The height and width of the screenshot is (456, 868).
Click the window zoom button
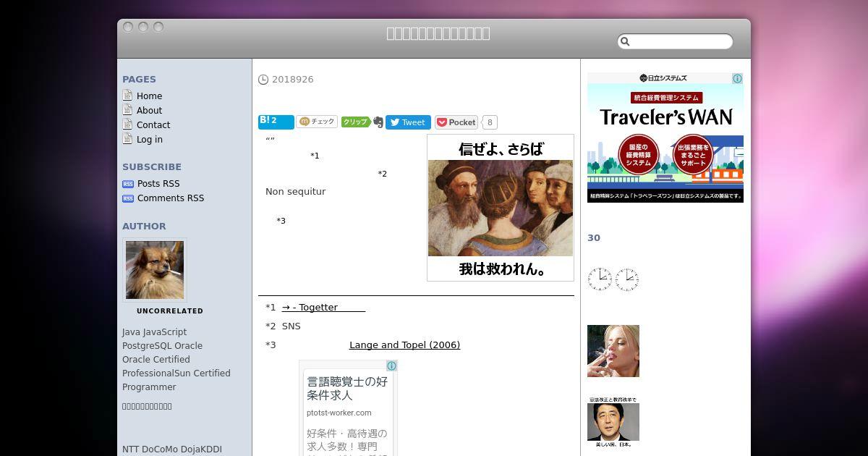(x=158, y=27)
